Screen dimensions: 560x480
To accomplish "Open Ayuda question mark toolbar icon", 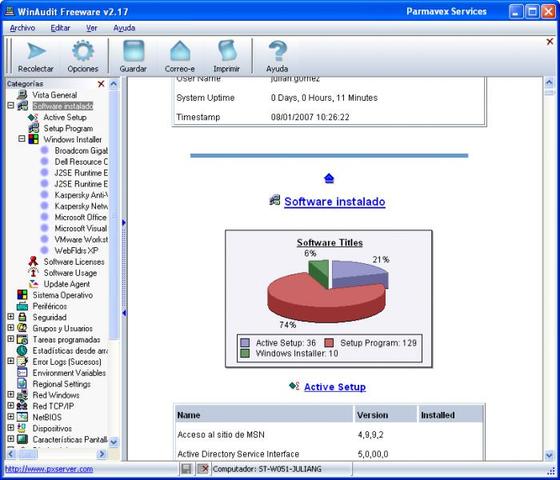I will [x=277, y=51].
